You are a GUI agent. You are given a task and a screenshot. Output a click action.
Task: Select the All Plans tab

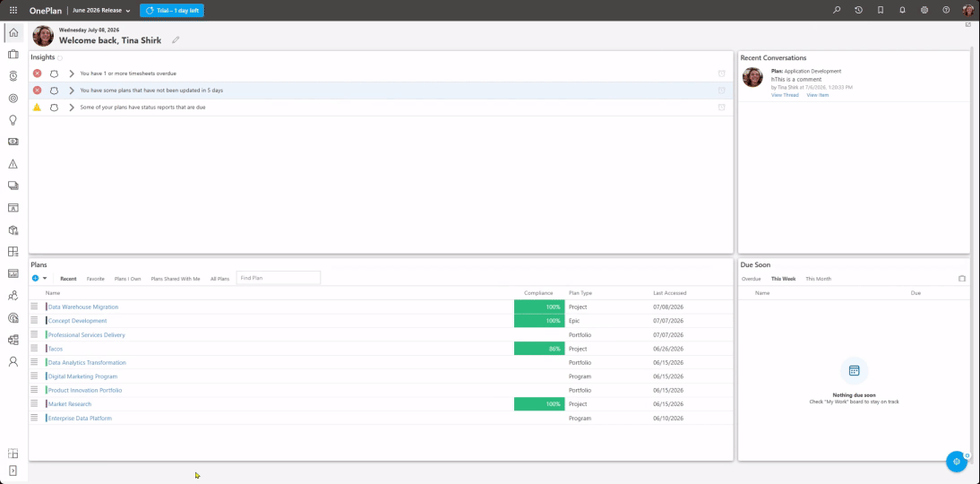(x=220, y=279)
